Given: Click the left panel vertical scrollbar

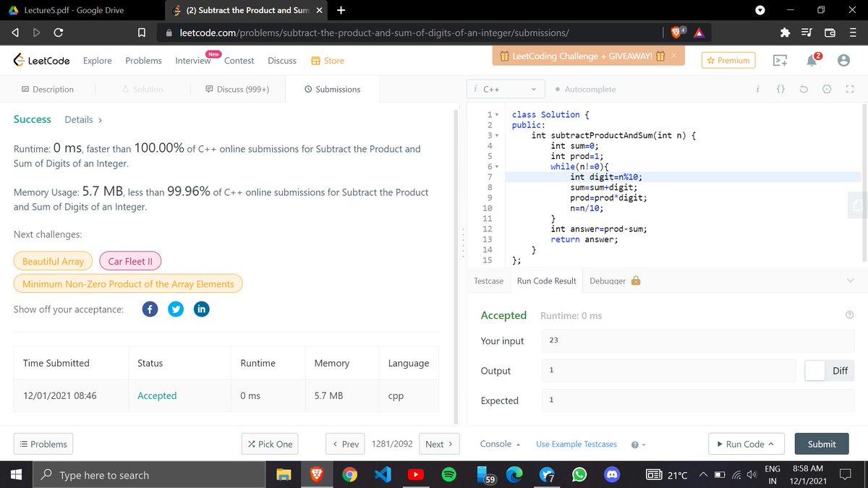Looking at the screenshot, I should point(456,266).
